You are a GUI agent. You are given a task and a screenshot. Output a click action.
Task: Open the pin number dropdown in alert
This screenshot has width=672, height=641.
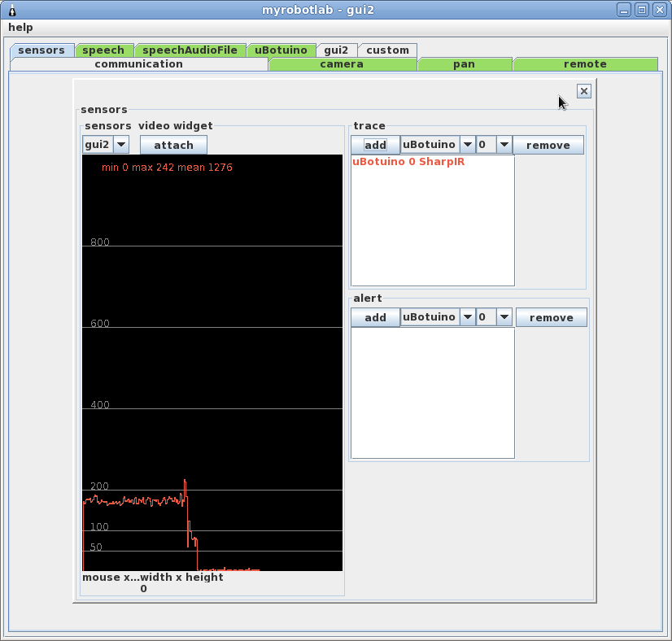pos(504,317)
